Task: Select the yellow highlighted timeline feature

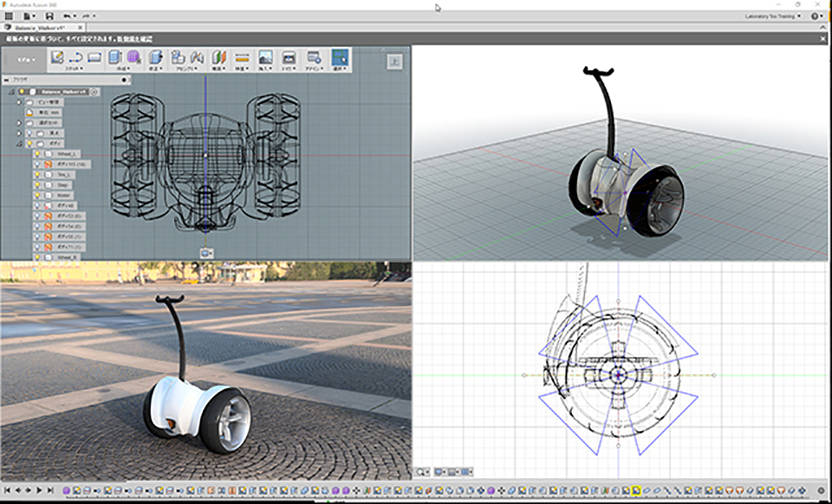Action: coord(635,491)
